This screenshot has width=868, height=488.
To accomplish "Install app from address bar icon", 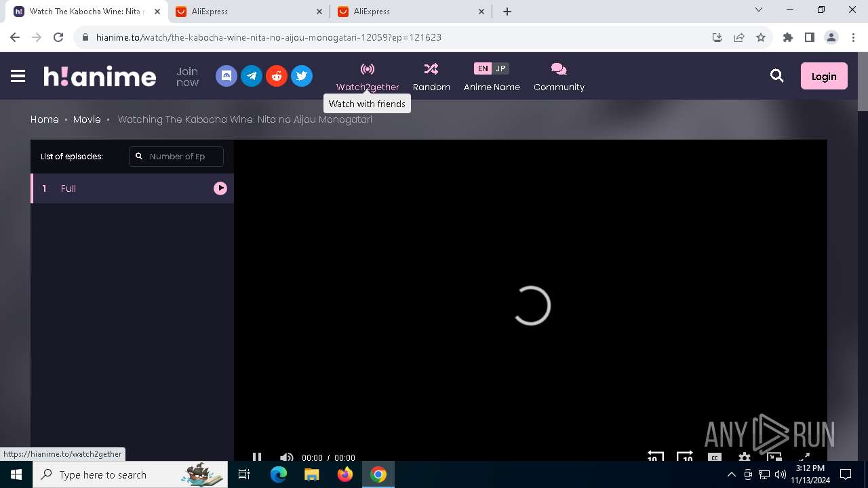I will [x=717, y=37].
